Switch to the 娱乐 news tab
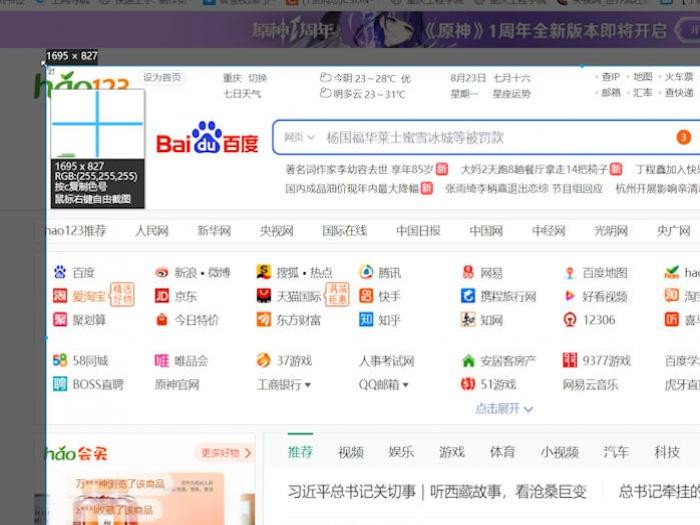This screenshot has width=700, height=525. pyautogui.click(x=401, y=452)
